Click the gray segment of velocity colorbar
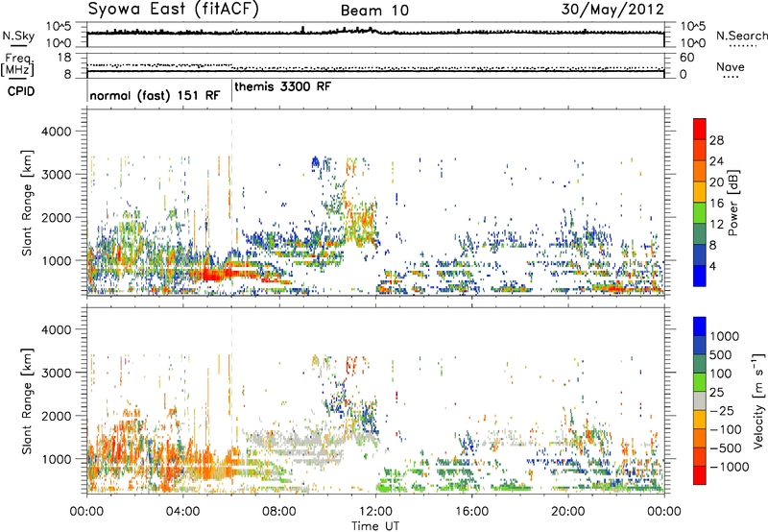Screen dimensions: 768x532 700,400
